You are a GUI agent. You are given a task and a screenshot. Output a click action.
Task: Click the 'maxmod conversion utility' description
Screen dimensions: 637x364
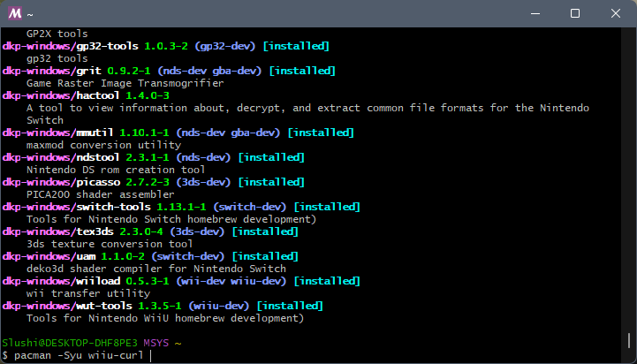103,145
